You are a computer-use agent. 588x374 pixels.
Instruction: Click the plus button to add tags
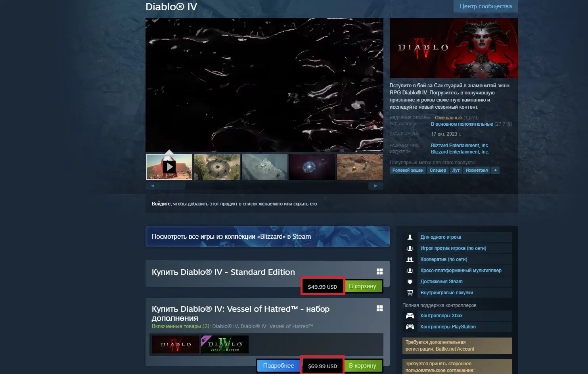pos(495,170)
